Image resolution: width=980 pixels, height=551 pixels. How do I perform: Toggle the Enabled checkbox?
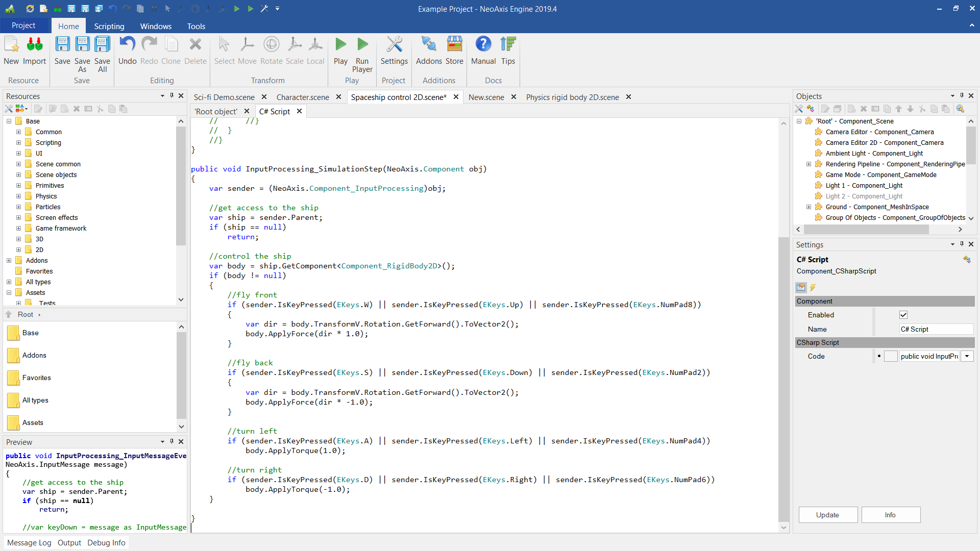click(x=903, y=315)
